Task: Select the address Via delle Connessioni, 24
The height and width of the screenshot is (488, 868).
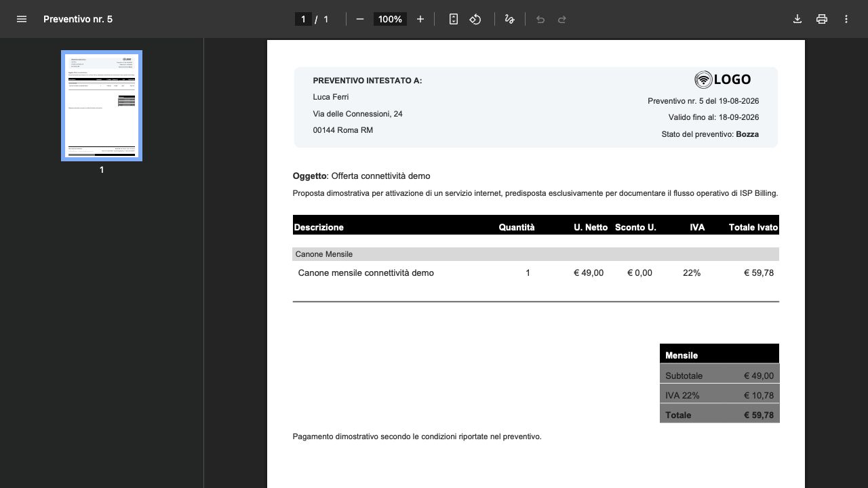Action: [x=358, y=114]
